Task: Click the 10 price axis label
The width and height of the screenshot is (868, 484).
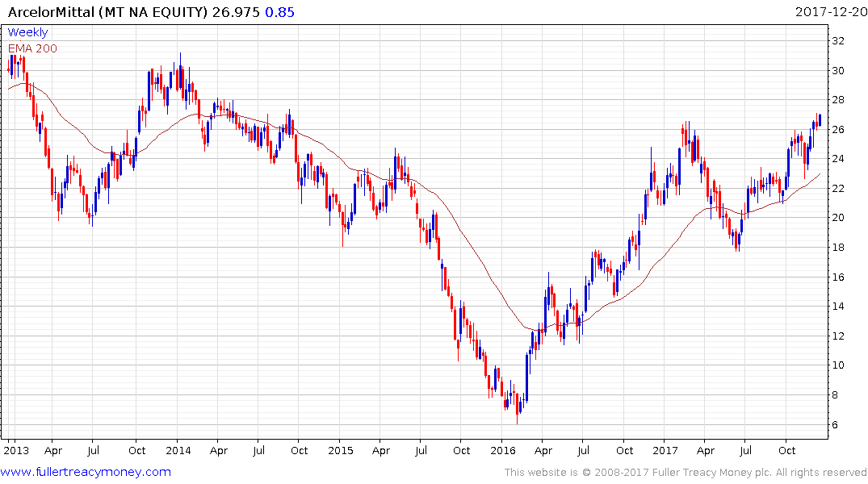Action: (837, 365)
